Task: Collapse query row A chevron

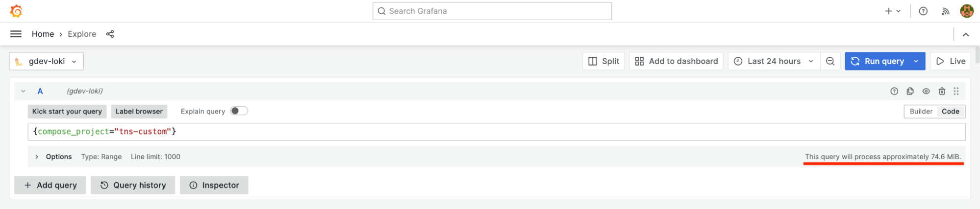Action: tap(23, 91)
